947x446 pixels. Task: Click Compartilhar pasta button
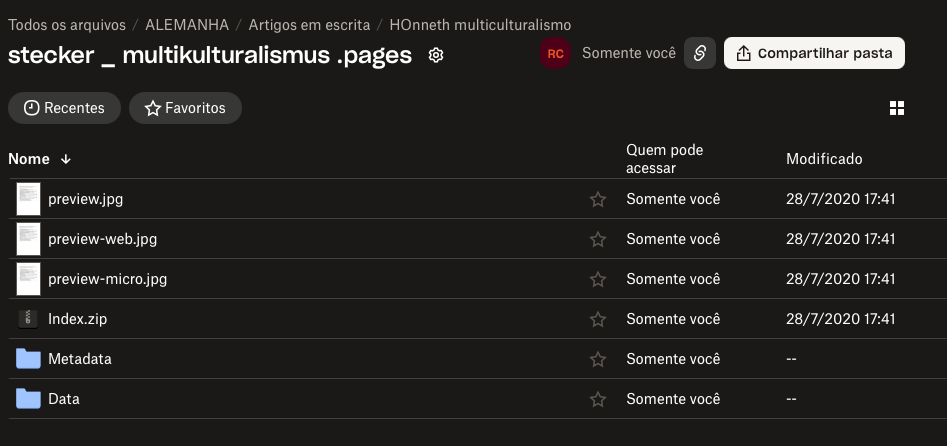click(x=813, y=54)
